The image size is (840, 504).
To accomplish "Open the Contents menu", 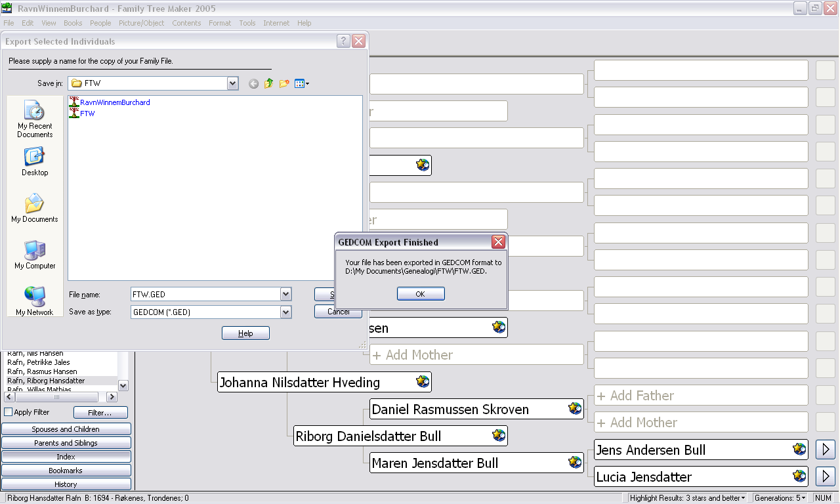I will [x=186, y=23].
